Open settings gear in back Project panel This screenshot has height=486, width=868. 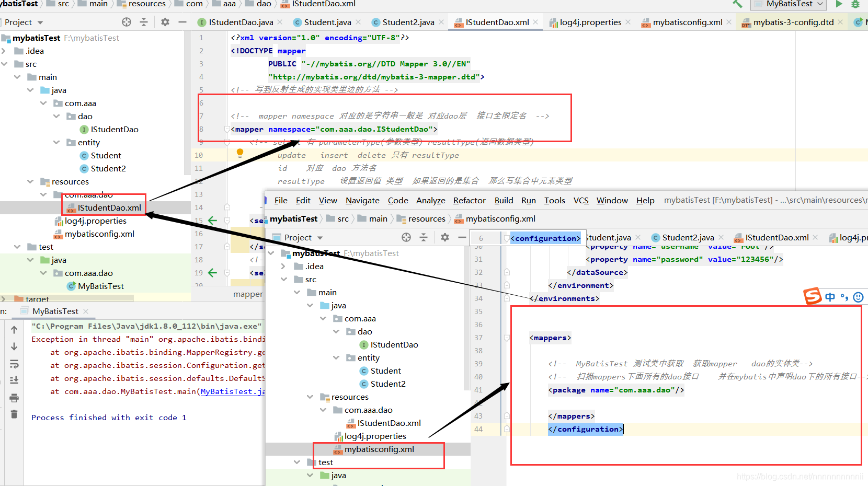[165, 22]
